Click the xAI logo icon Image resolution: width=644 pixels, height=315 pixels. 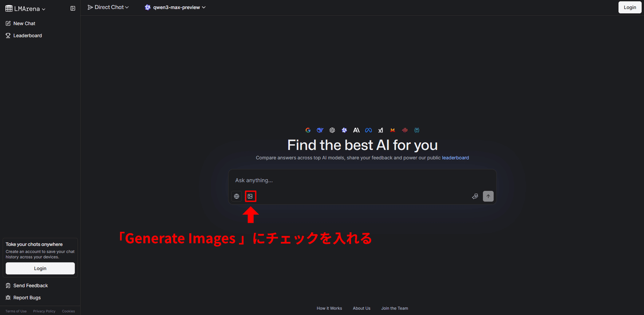[380, 130]
